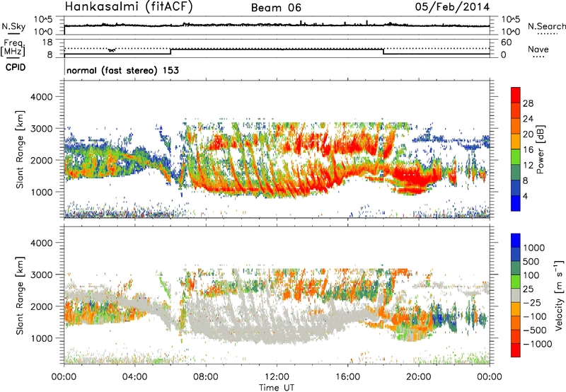Click the 'Power [dB]' colorbar label
Image resolution: width=566 pixels, height=392 pixels.
click(x=541, y=149)
